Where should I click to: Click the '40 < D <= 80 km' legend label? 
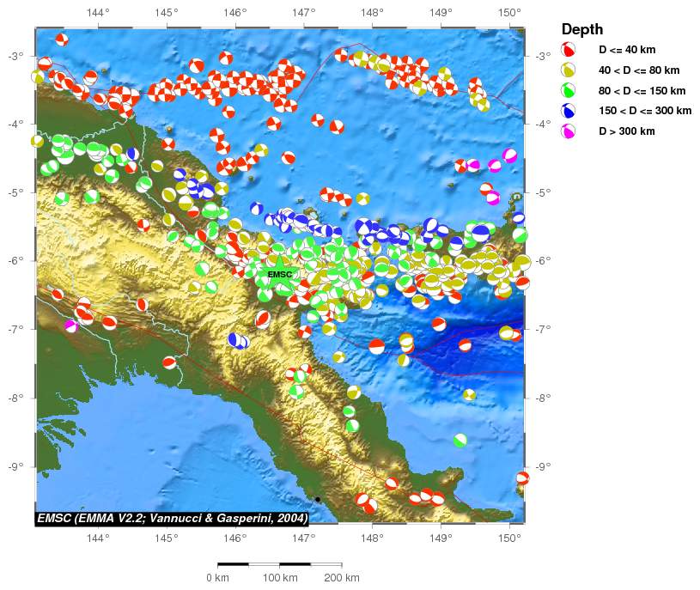coord(639,70)
